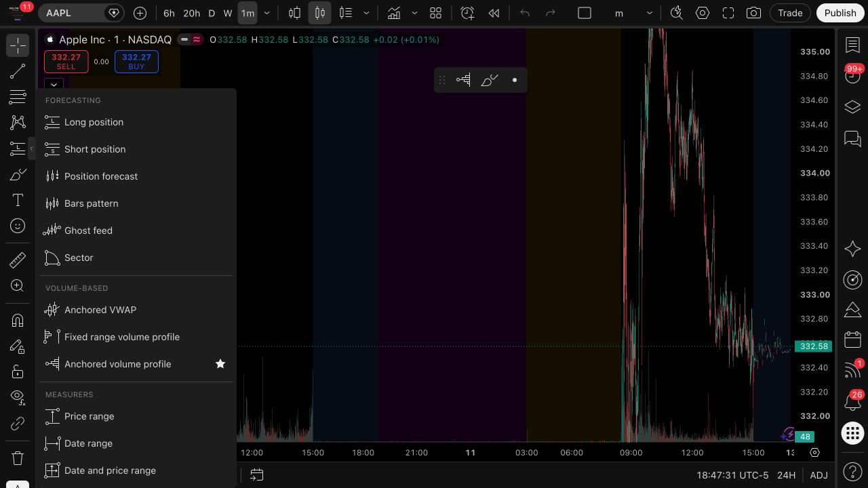Open the trend line tools
This screenshot has width=868, height=488.
(x=18, y=71)
